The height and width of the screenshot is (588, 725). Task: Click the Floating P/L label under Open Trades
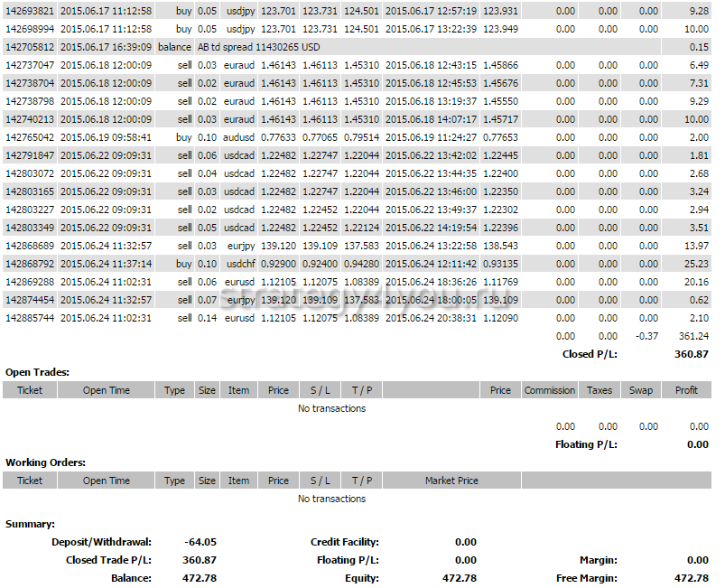(x=586, y=444)
